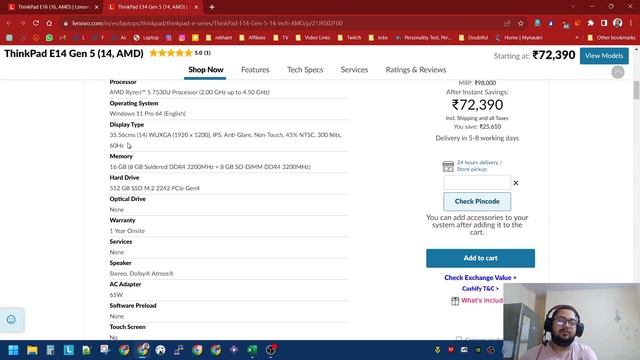This screenshot has height=360, width=640.
Task: Open Cashify T&C link
Action: coord(480,289)
